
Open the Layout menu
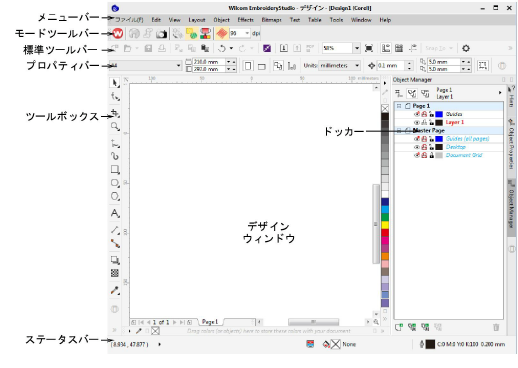coord(197,20)
